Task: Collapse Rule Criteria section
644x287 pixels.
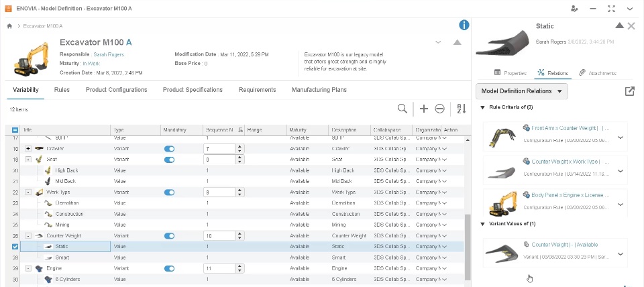Action: (482, 107)
